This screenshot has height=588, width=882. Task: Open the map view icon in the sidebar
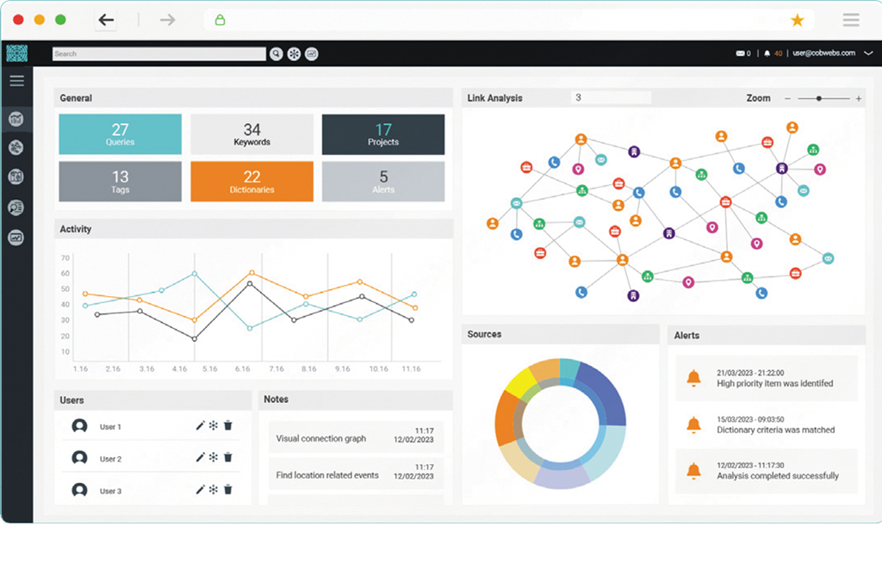pos(16,176)
